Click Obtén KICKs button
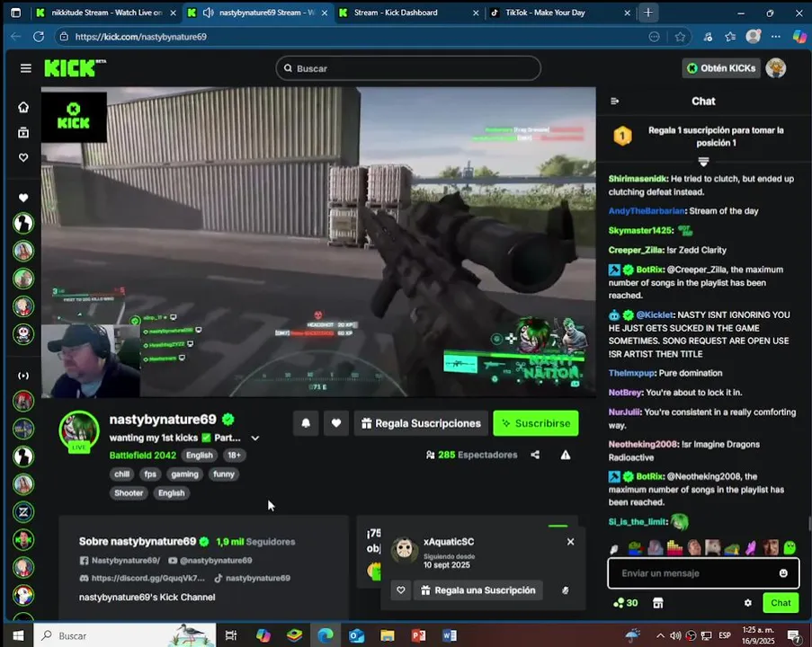 pos(721,68)
